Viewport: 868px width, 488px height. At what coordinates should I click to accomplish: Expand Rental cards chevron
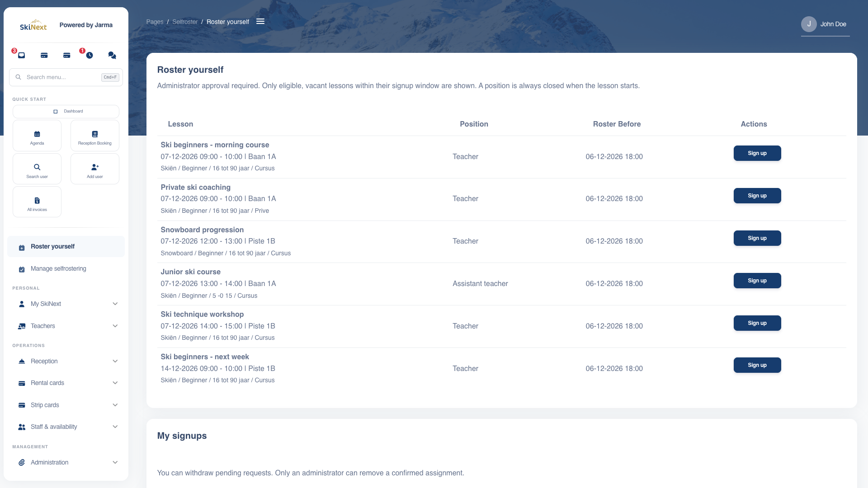point(115,383)
